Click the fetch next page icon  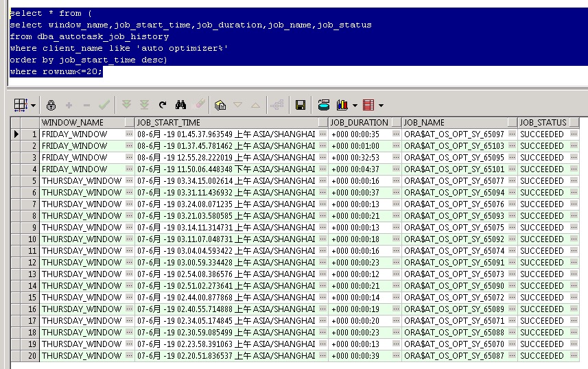(126, 105)
